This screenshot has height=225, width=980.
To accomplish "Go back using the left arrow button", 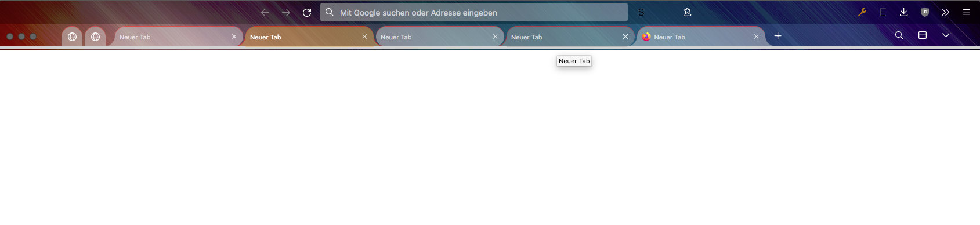I will point(265,12).
